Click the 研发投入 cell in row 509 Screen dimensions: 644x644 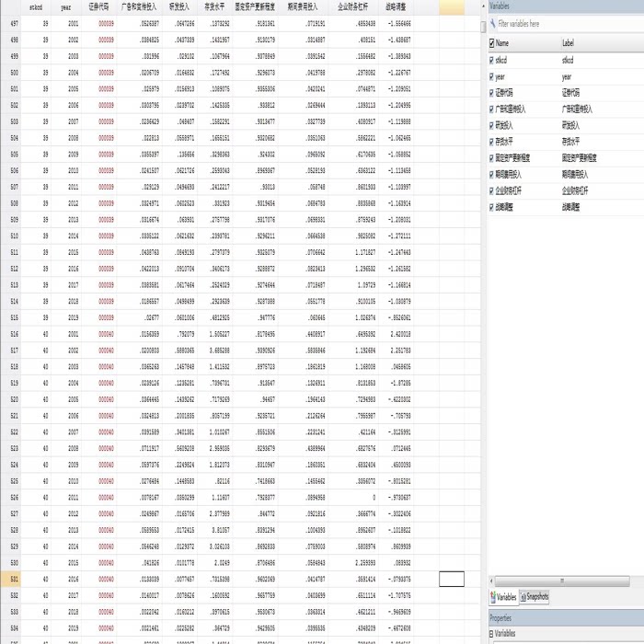coord(180,220)
